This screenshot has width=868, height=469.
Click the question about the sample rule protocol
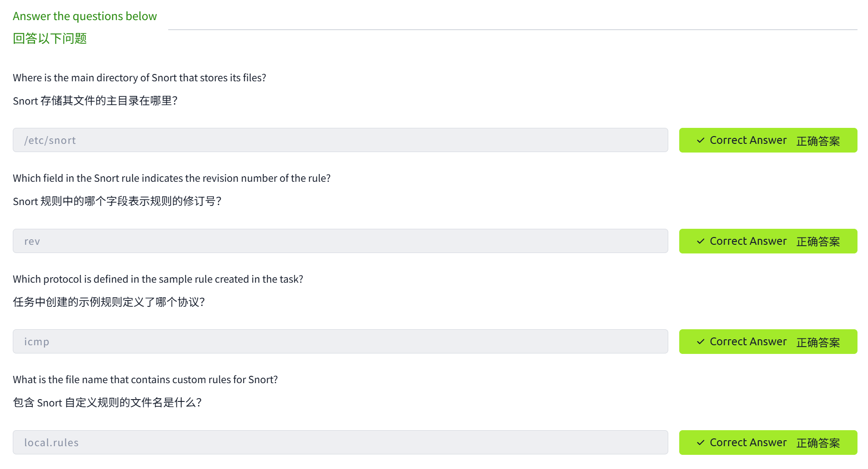[158, 279]
